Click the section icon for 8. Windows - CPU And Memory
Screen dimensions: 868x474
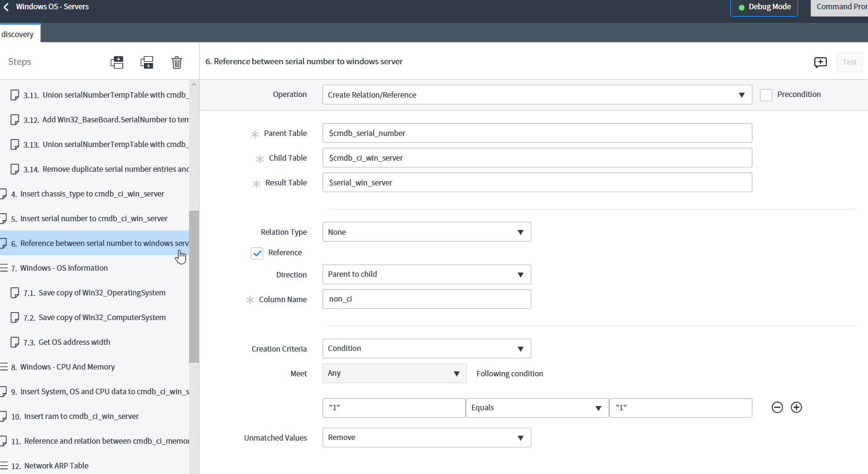click(4, 367)
